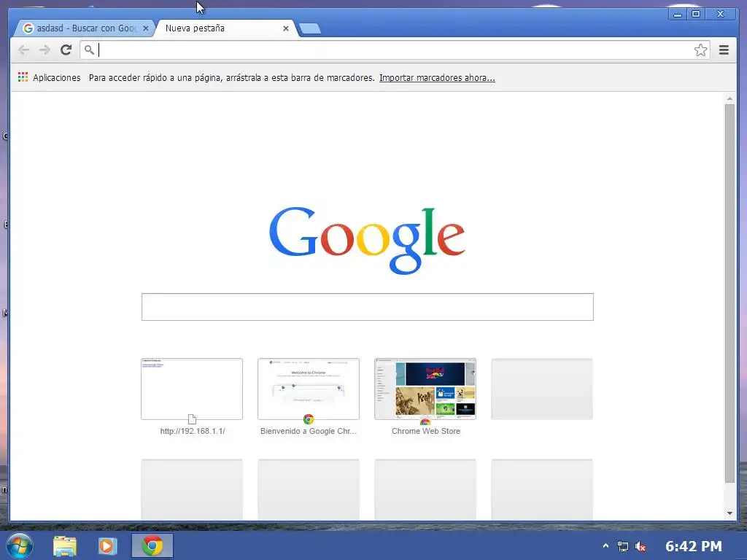Click the Chrome Web Store label
The height and width of the screenshot is (560, 747).
tap(426, 431)
